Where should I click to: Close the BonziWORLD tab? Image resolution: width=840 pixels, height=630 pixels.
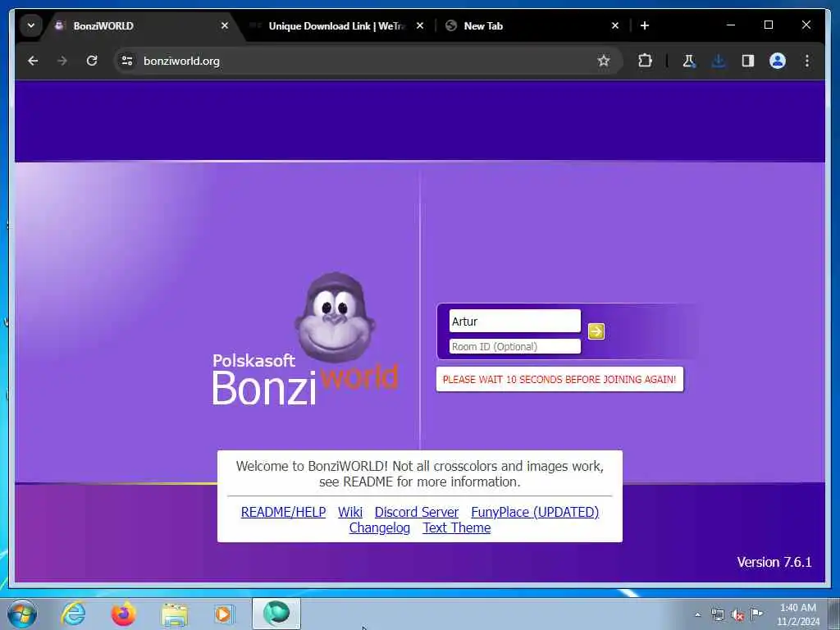[225, 25]
